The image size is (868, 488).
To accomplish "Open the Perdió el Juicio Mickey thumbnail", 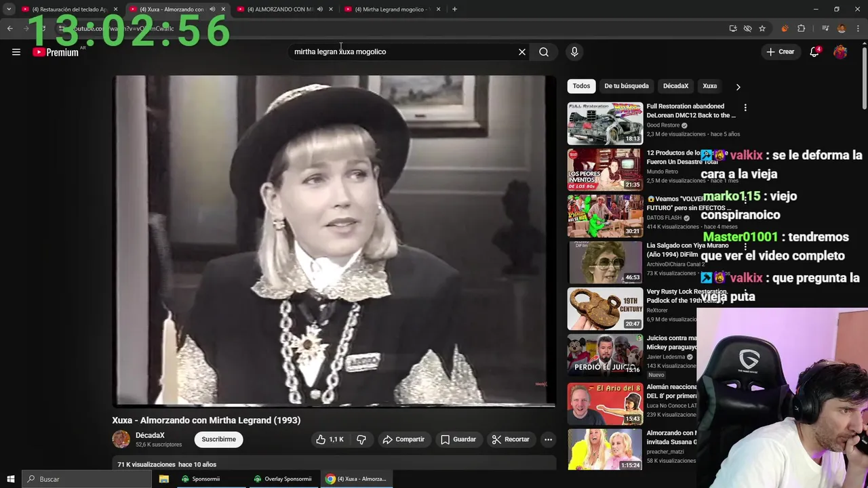I will point(605,355).
